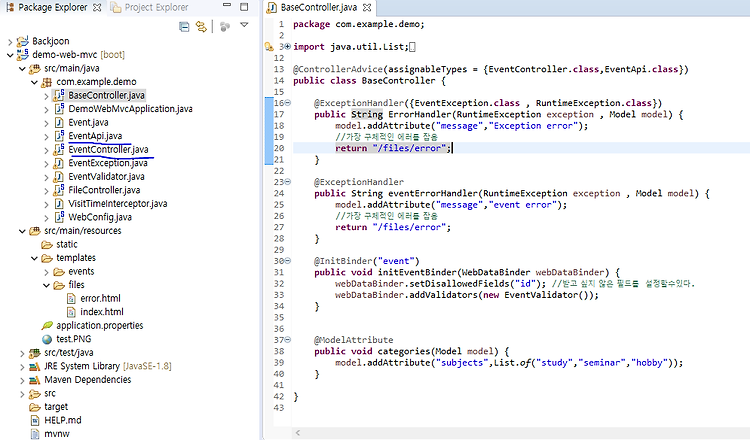Collapse the demo-web-mvc project

point(10,55)
